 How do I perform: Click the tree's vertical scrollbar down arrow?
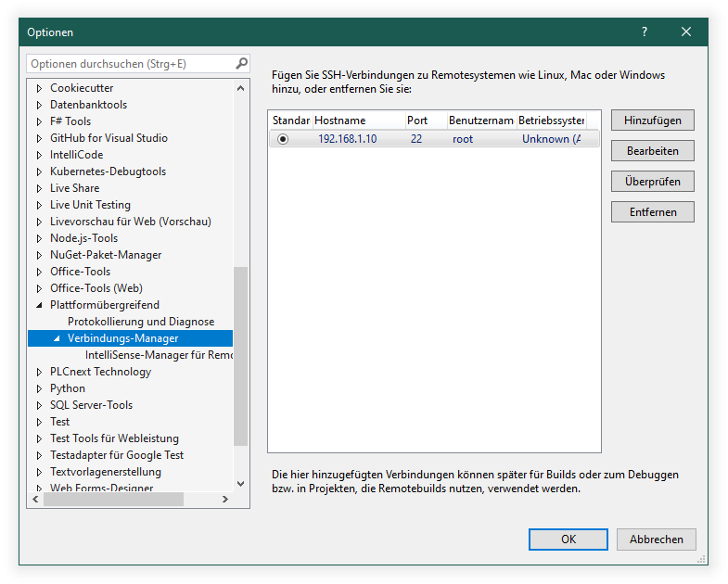point(241,483)
